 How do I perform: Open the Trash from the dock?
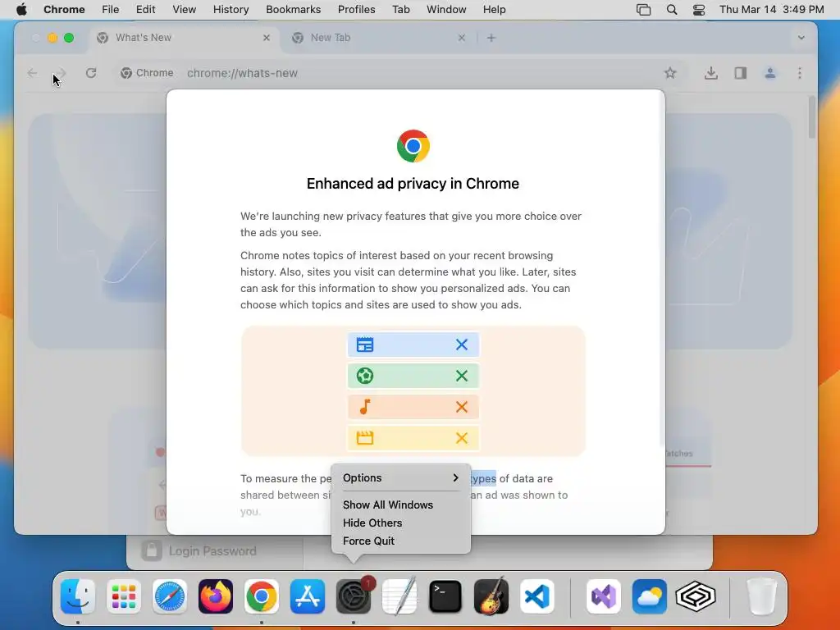coord(761,596)
